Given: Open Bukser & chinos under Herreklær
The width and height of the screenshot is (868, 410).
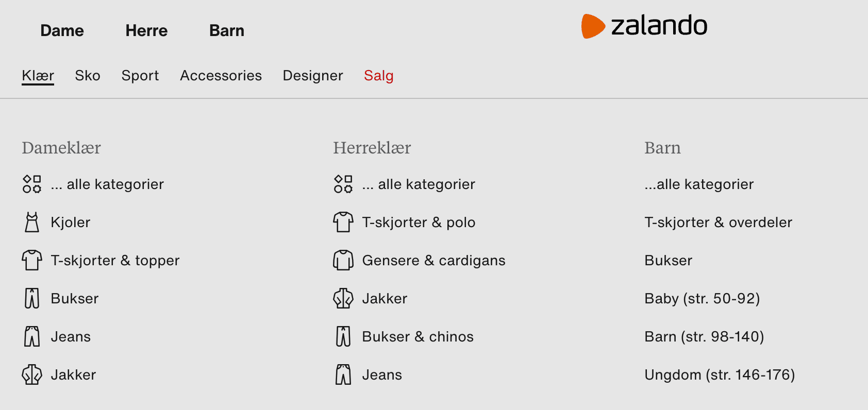Looking at the screenshot, I should point(418,336).
